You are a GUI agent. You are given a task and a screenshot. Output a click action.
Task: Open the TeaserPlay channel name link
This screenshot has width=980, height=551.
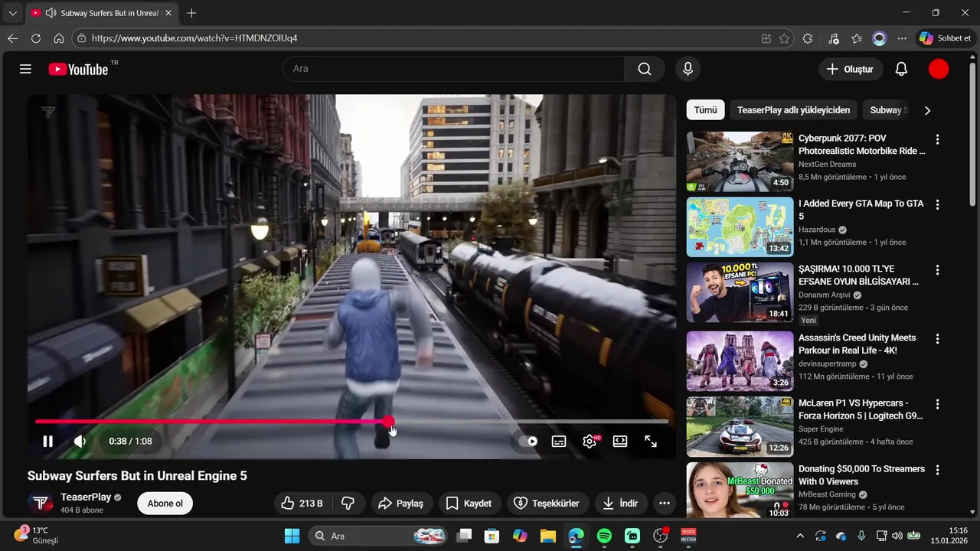click(86, 497)
